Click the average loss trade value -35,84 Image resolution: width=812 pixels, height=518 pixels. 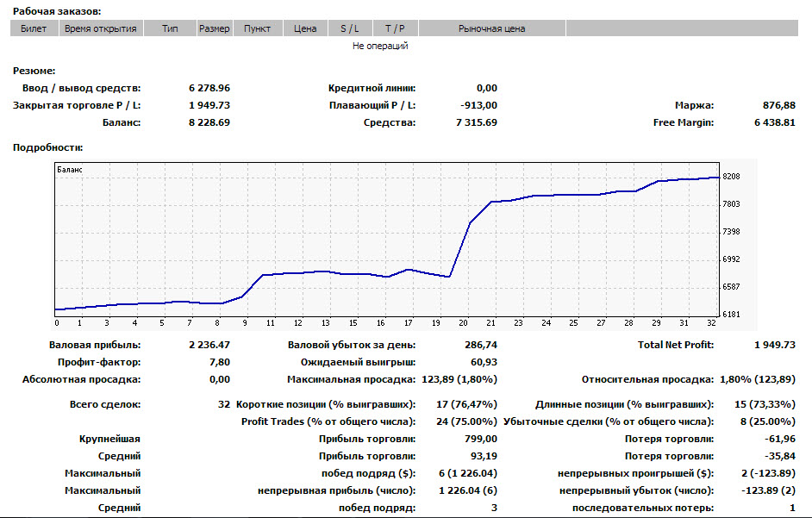(x=780, y=456)
